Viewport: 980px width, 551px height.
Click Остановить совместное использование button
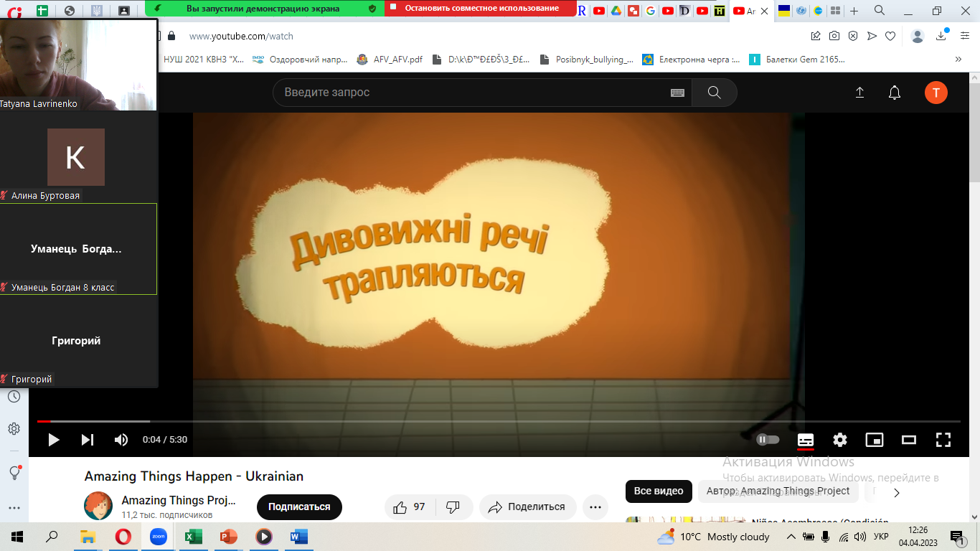481,9
